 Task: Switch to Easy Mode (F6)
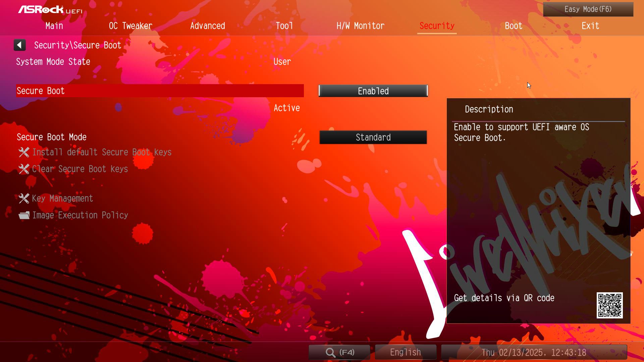point(588,9)
